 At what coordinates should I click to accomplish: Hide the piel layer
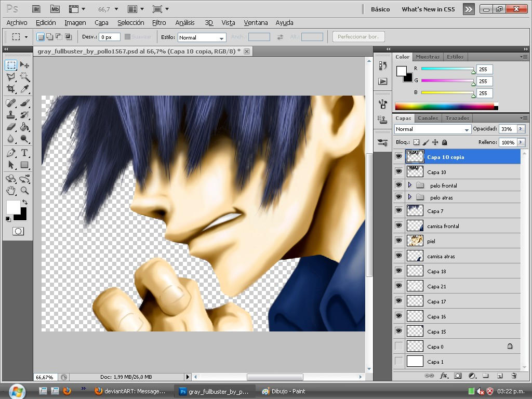click(399, 241)
